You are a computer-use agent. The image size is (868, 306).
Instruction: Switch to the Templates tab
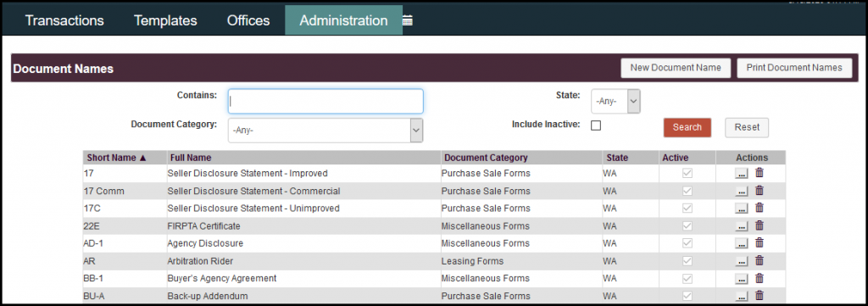[165, 20]
